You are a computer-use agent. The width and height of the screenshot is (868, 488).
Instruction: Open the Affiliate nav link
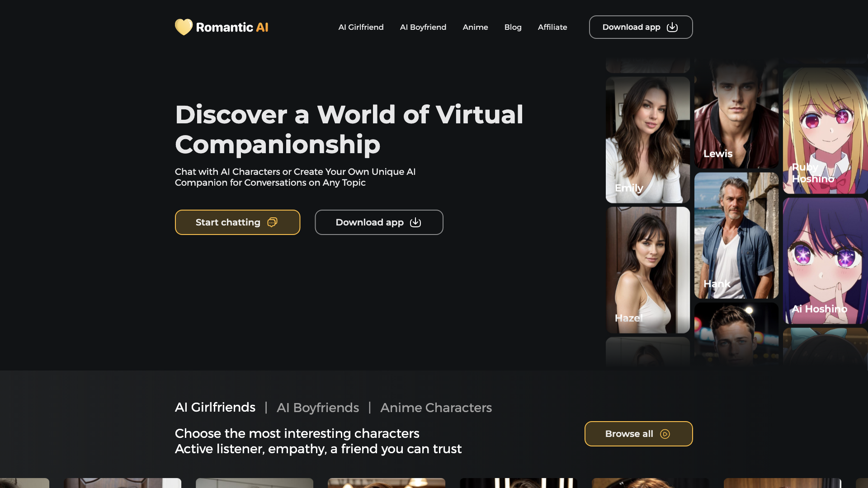tap(552, 27)
